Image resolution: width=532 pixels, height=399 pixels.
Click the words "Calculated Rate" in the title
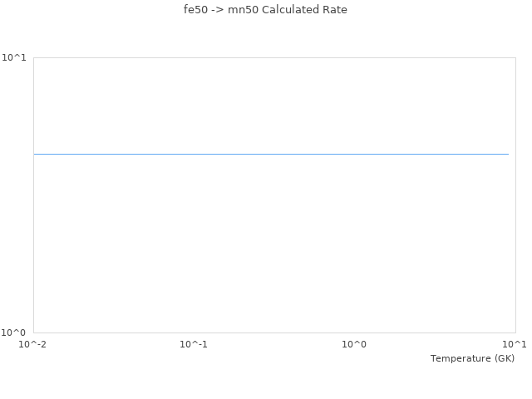pos(304,10)
